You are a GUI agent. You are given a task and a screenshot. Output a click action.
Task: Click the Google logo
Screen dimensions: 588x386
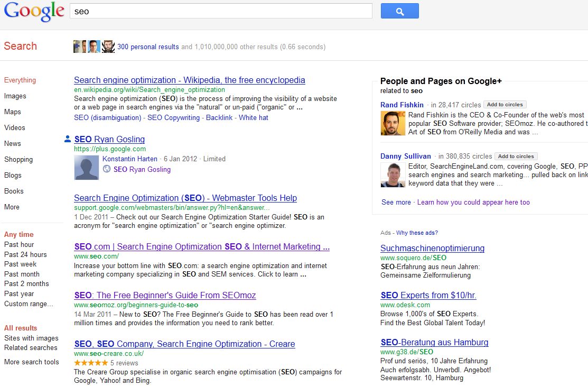[34, 12]
